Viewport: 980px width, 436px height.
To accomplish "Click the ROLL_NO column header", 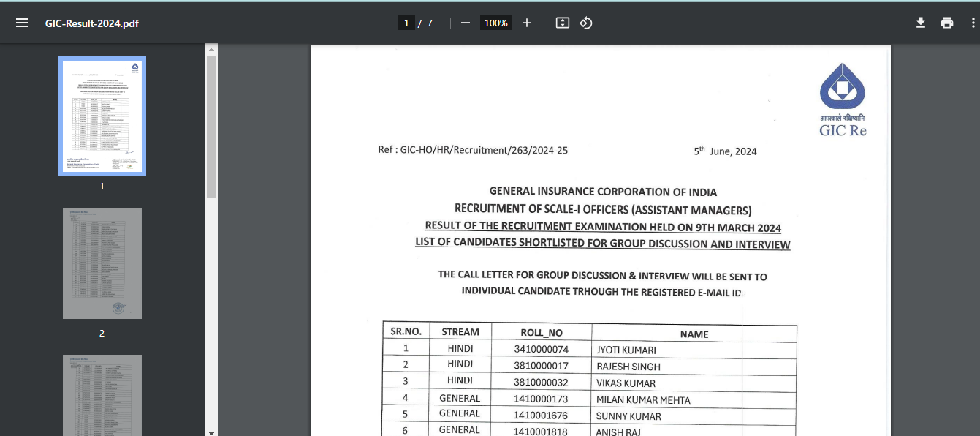I will 542,333.
